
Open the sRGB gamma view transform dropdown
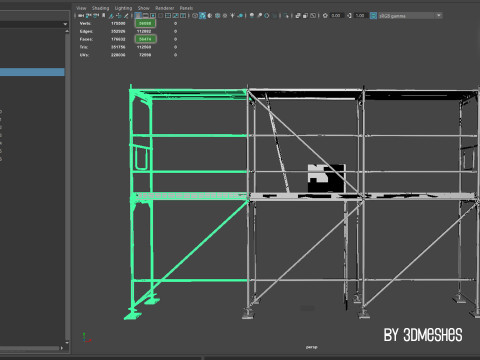click(410, 16)
